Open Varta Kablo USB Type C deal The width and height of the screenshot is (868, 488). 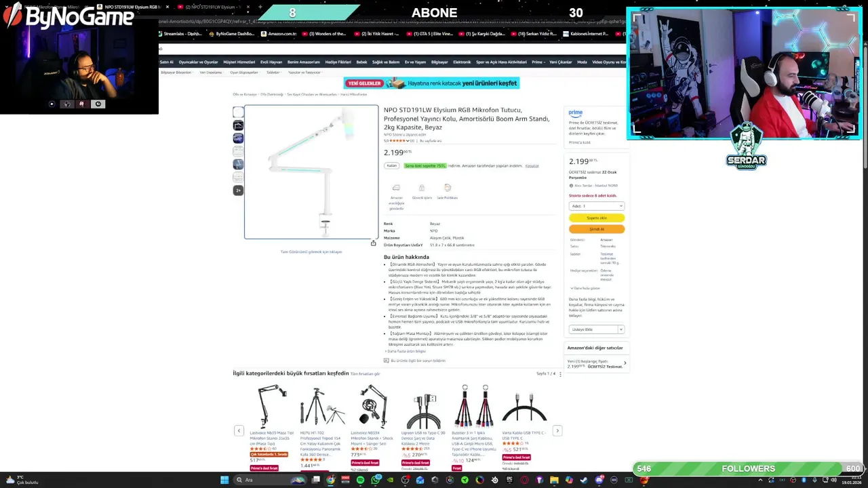(x=524, y=427)
